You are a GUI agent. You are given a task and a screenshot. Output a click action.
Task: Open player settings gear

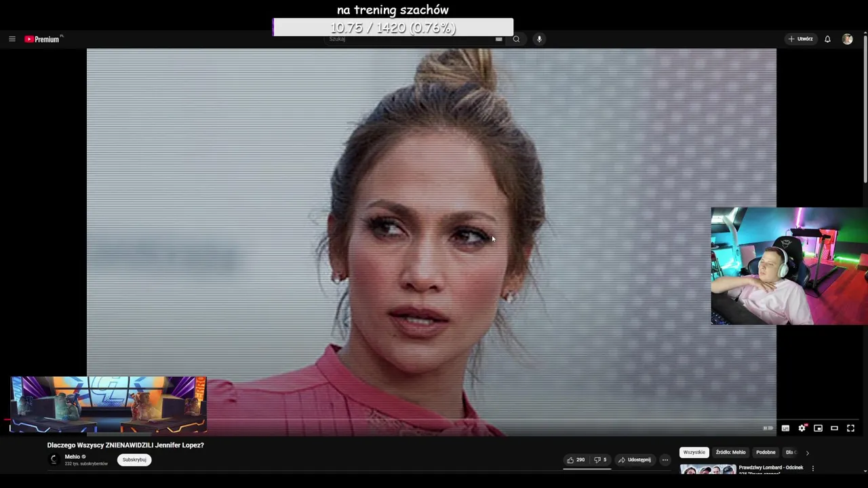(x=802, y=428)
